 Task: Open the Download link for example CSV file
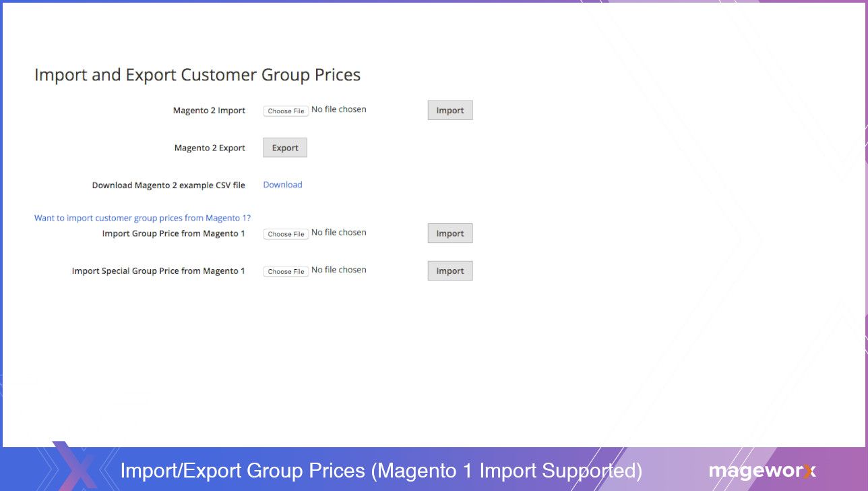(282, 185)
